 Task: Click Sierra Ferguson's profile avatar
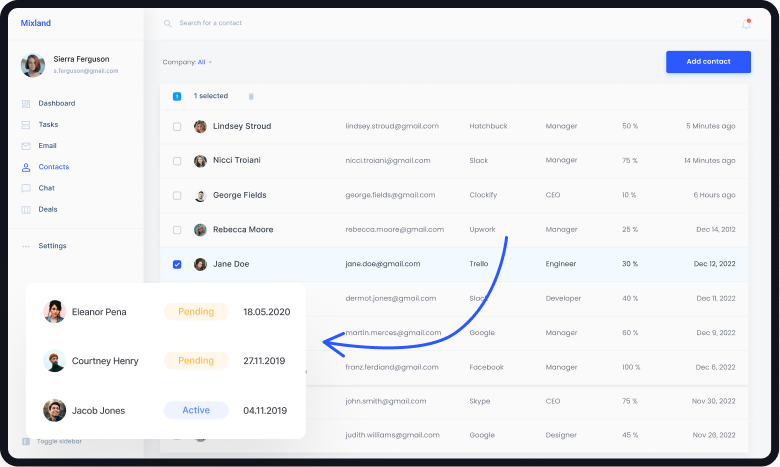[x=33, y=65]
